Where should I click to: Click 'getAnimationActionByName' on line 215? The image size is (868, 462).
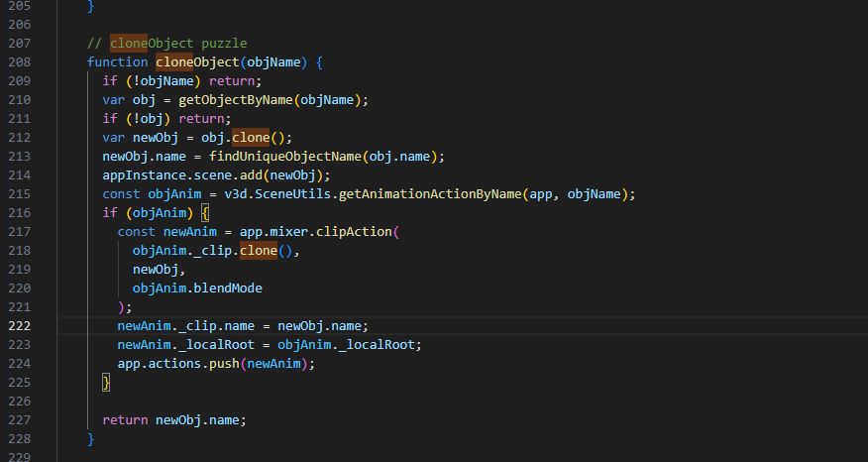coord(430,194)
